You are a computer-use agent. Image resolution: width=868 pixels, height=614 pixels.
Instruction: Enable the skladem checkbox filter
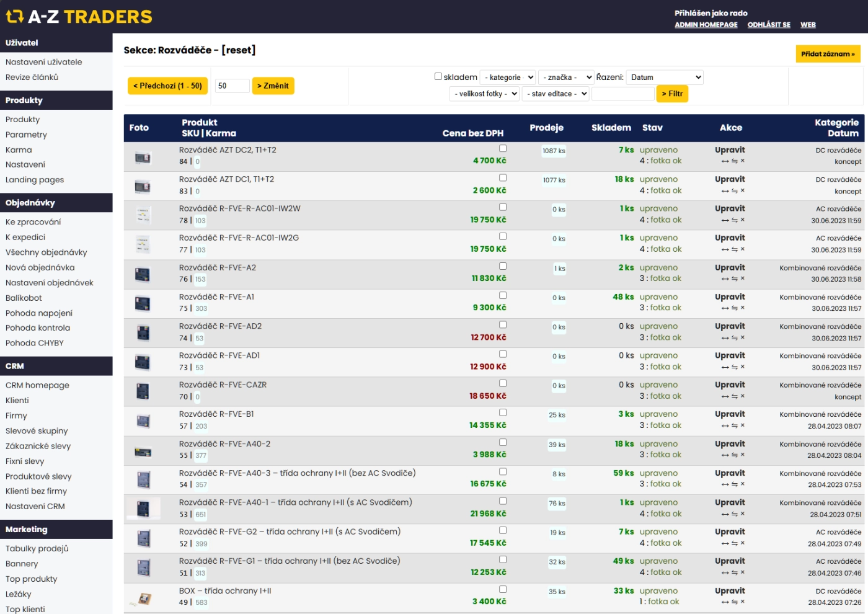coord(438,77)
